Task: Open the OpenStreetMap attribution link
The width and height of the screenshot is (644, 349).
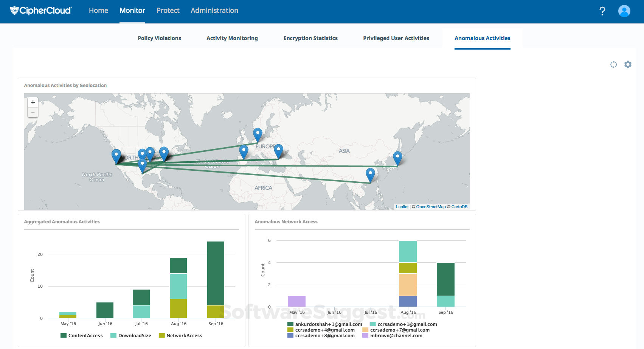Action: [x=431, y=207]
